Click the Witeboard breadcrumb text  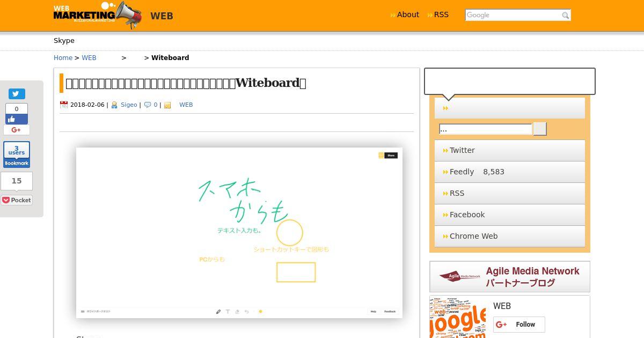click(170, 58)
